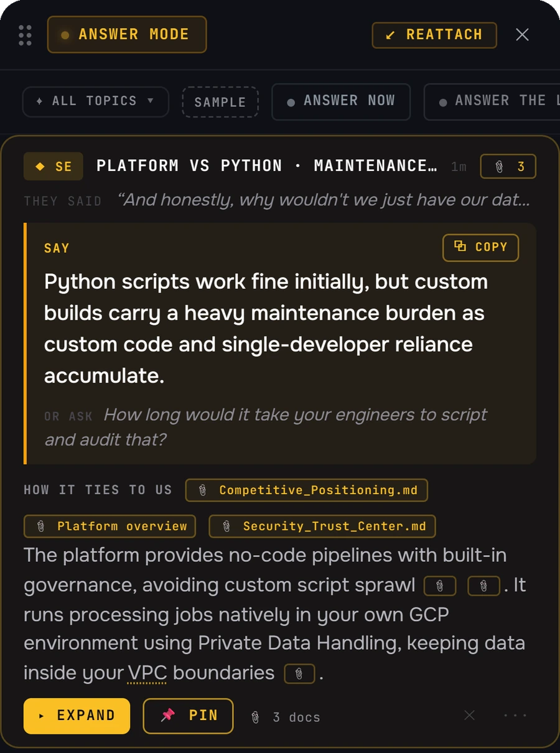Click first citation clip after script sprawl

(x=440, y=586)
